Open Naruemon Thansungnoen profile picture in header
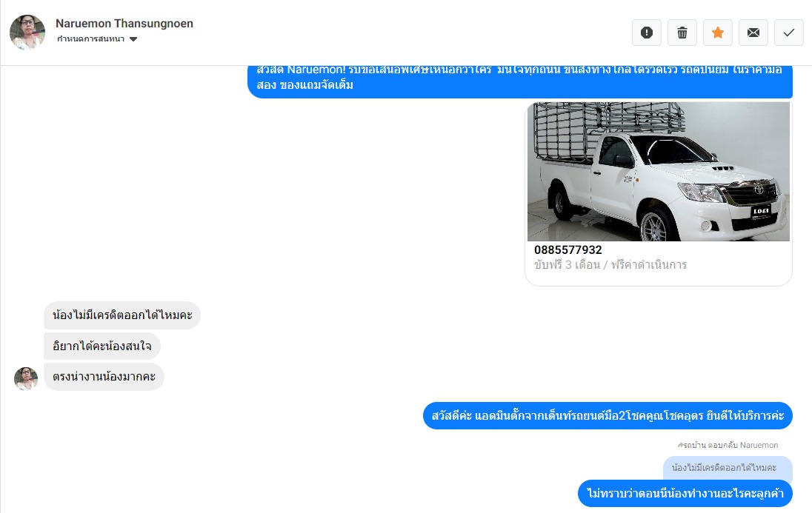Image resolution: width=812 pixels, height=513 pixels. pyautogui.click(x=27, y=32)
